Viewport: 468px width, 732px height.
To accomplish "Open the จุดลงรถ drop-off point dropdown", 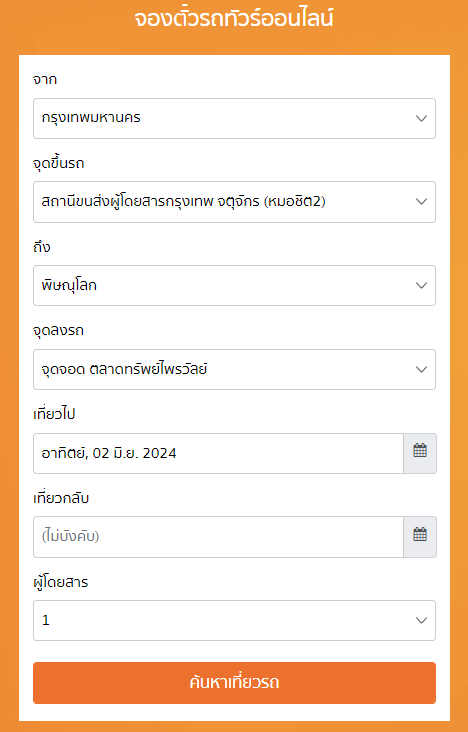I will point(234,370).
